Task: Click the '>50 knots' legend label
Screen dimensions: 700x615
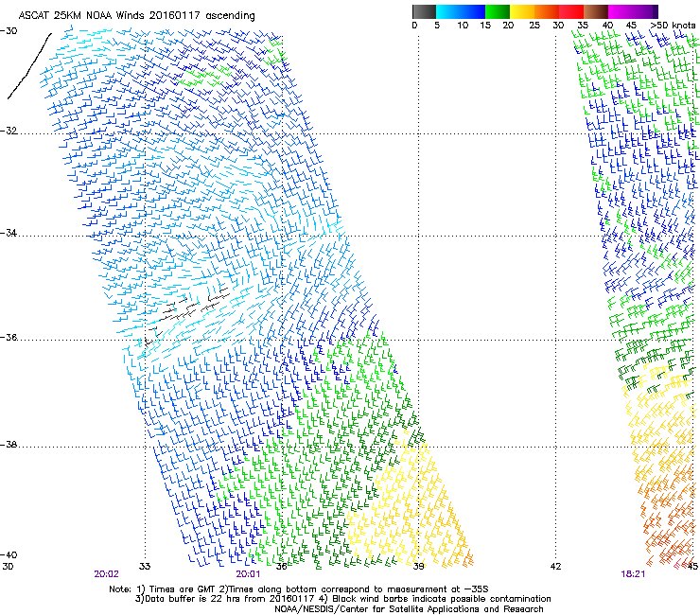Action: pos(673,26)
